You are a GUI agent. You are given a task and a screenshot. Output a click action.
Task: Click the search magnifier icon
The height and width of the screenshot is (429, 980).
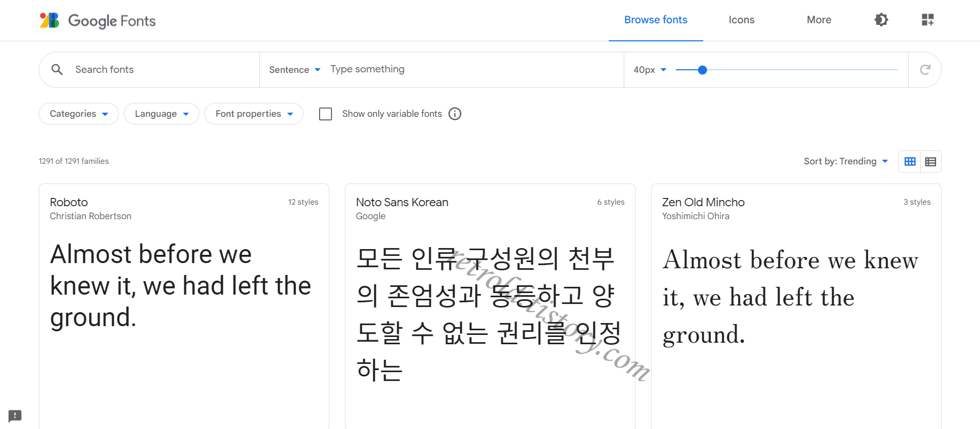click(x=57, y=69)
